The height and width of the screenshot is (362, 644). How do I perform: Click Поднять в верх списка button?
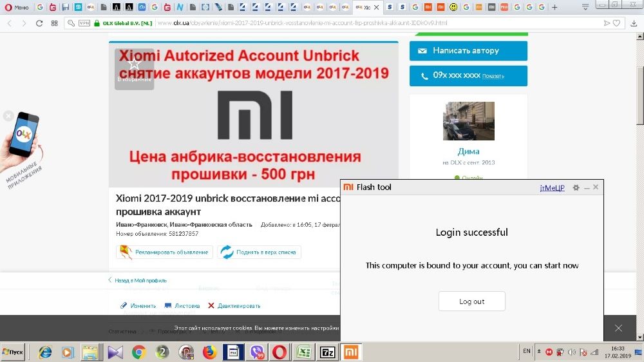pyautogui.click(x=259, y=252)
